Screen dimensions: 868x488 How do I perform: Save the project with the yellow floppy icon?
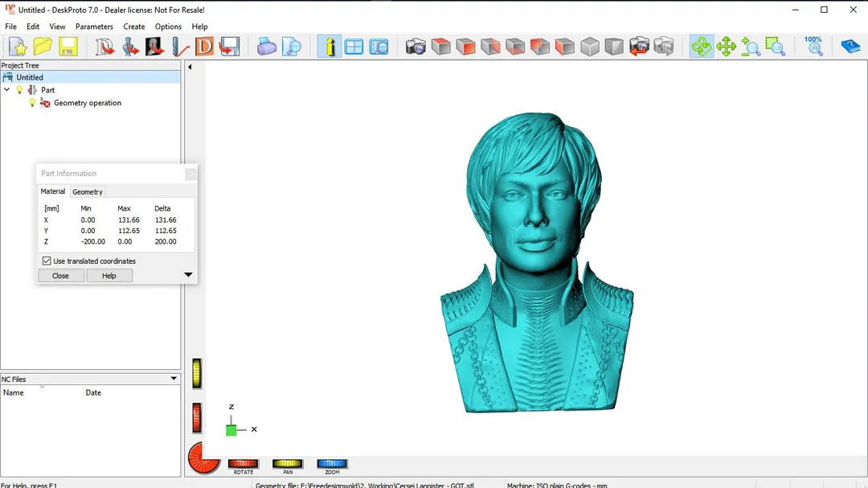coord(68,47)
